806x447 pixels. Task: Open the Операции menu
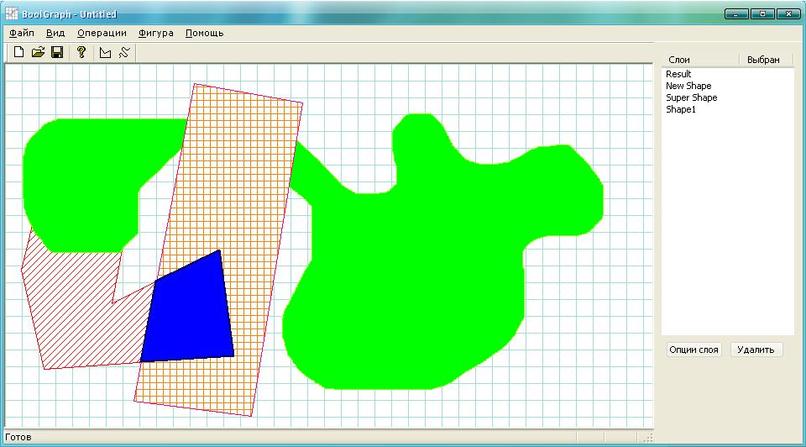(x=102, y=33)
